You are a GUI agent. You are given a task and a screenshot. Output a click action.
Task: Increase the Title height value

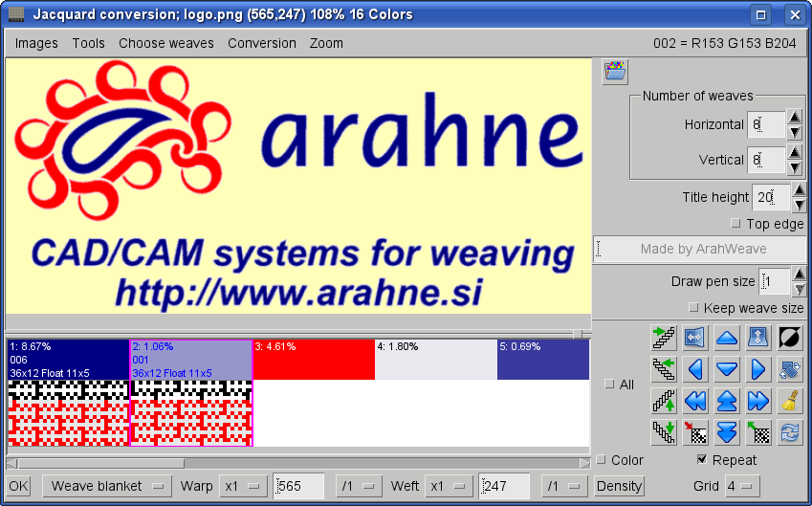coord(799,189)
